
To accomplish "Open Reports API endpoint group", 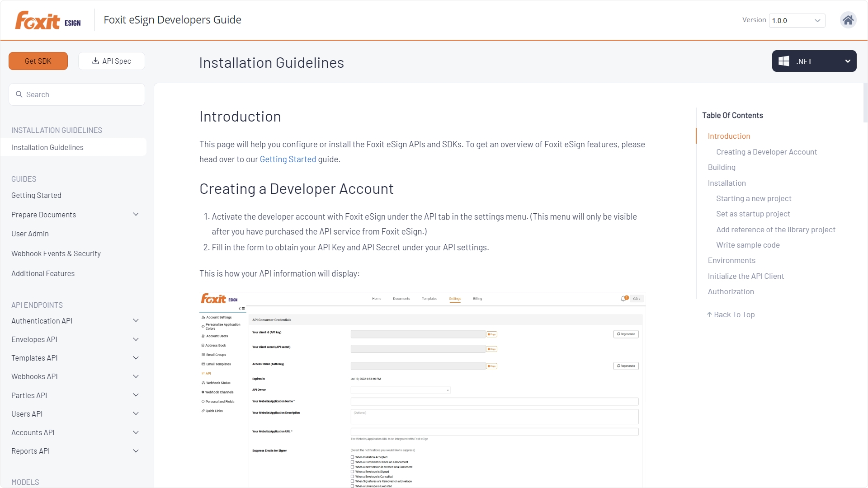I will [30, 451].
